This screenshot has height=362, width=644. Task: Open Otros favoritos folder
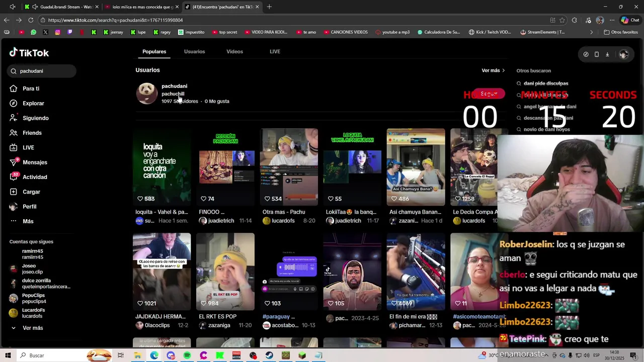point(620,32)
